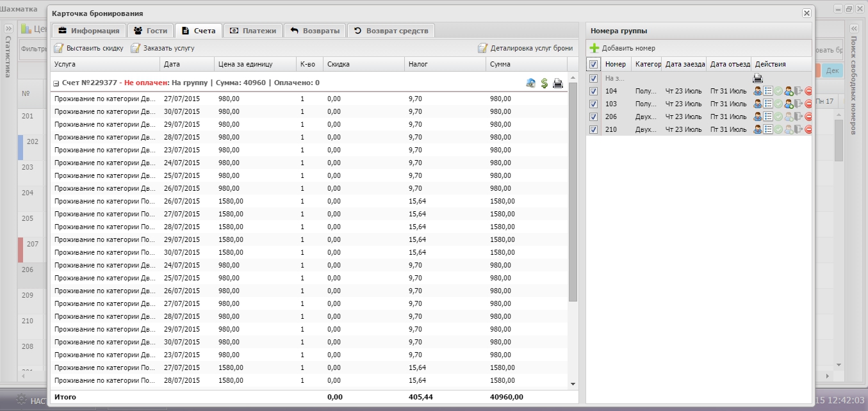Sort by the Услуга column header
This screenshot has height=411, width=868.
[105, 64]
